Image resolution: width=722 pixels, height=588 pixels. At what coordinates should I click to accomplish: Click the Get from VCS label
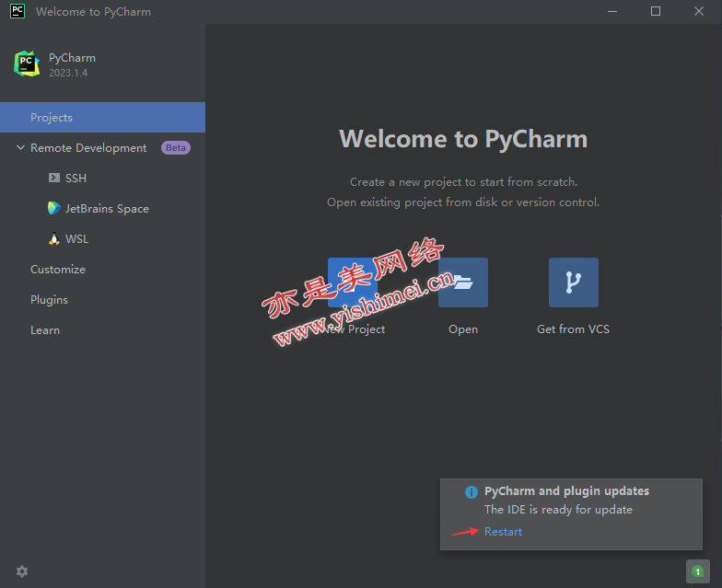pyautogui.click(x=573, y=329)
